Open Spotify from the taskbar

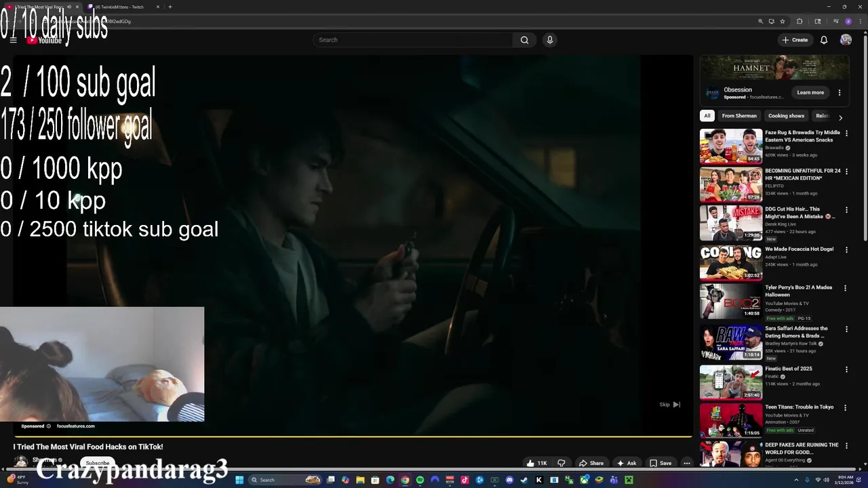click(x=420, y=480)
